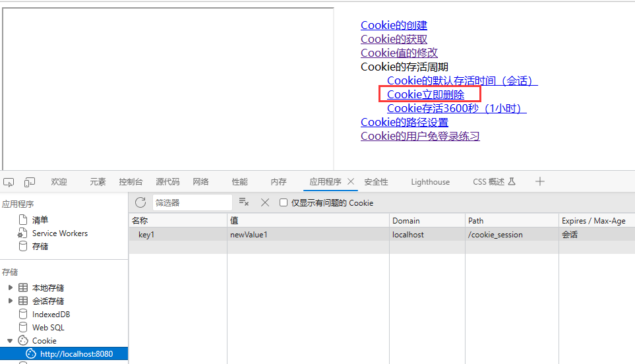Sort by the Path column header

click(x=512, y=221)
